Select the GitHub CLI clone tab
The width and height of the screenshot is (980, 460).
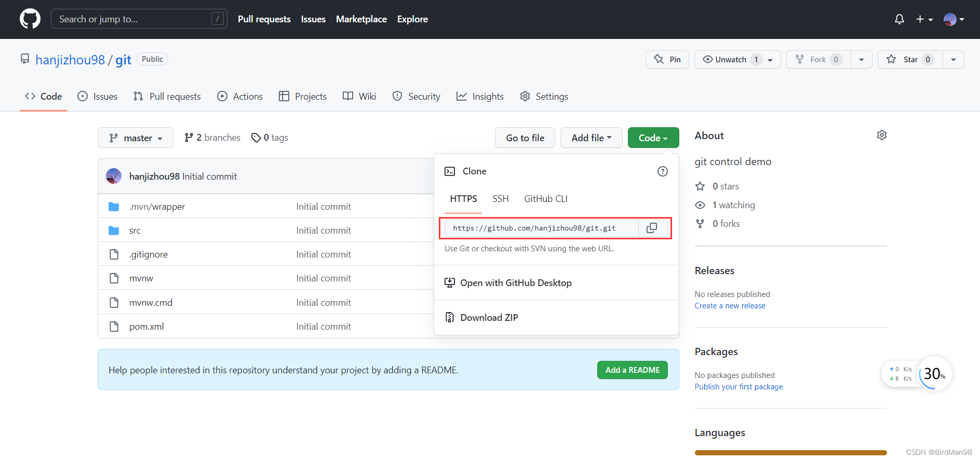(546, 199)
